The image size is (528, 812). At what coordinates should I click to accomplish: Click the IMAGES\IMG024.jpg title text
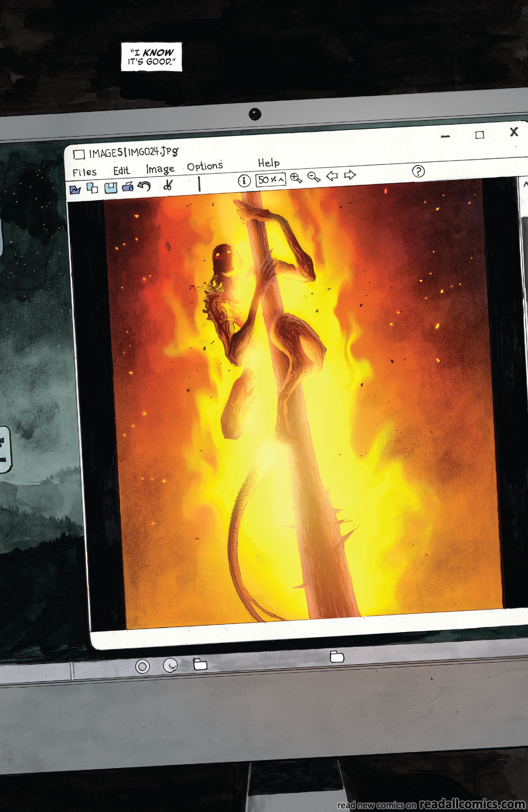(x=134, y=152)
